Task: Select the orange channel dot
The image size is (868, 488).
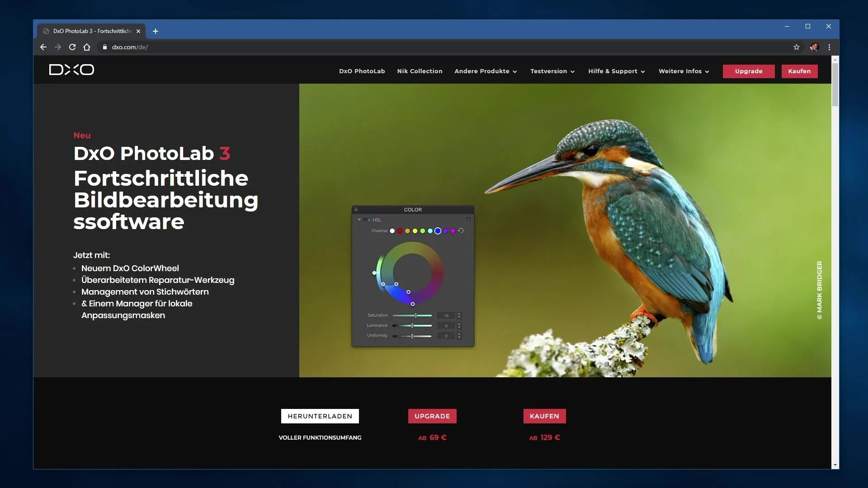Action: pyautogui.click(x=407, y=231)
